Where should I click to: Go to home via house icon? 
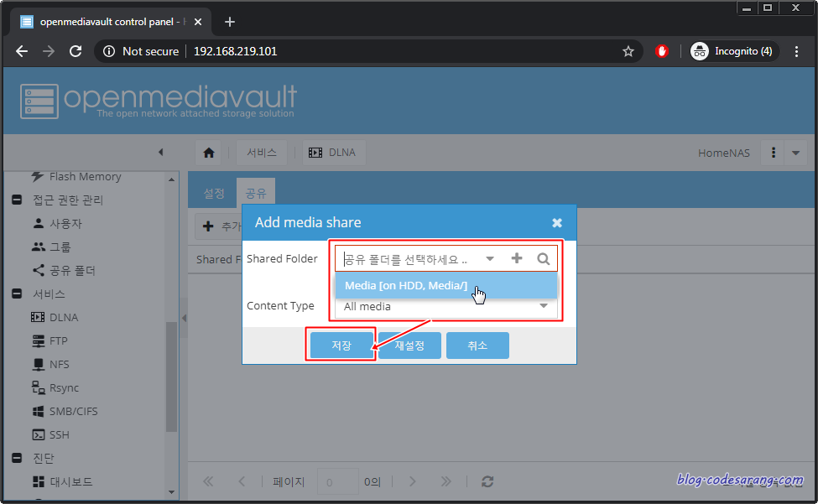click(x=209, y=153)
